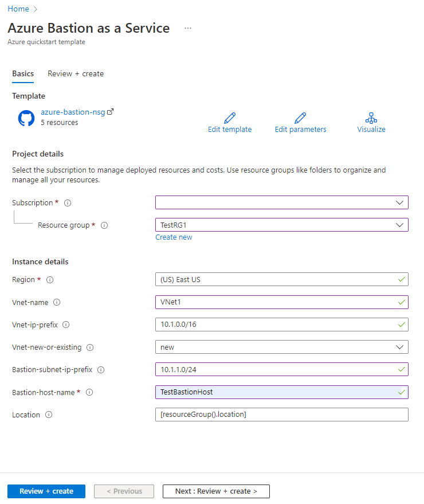Click the Edit template pencil icon
Image resolution: width=424 pixels, height=504 pixels.
(230, 118)
